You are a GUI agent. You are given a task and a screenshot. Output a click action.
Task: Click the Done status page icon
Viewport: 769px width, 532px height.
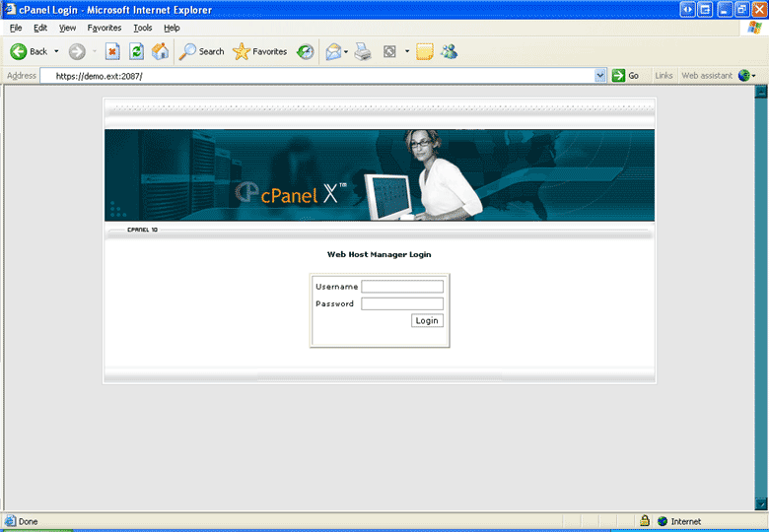pyautogui.click(x=10, y=521)
